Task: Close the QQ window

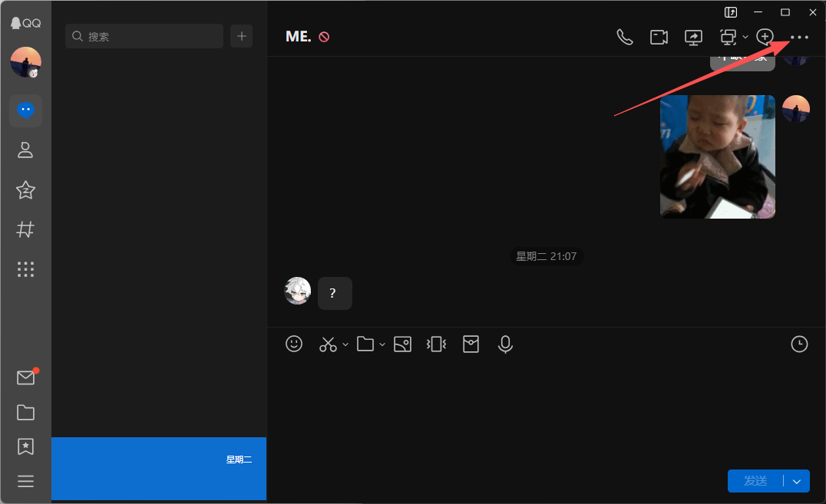Action: click(812, 12)
